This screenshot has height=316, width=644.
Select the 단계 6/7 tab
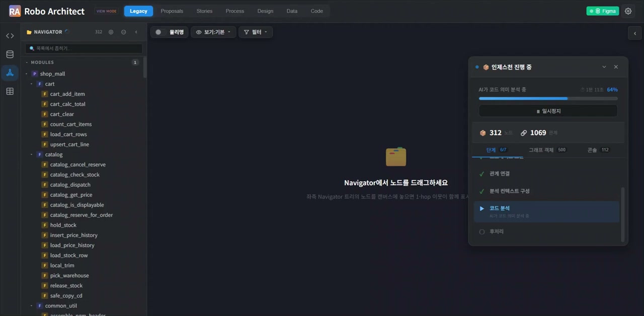click(497, 150)
